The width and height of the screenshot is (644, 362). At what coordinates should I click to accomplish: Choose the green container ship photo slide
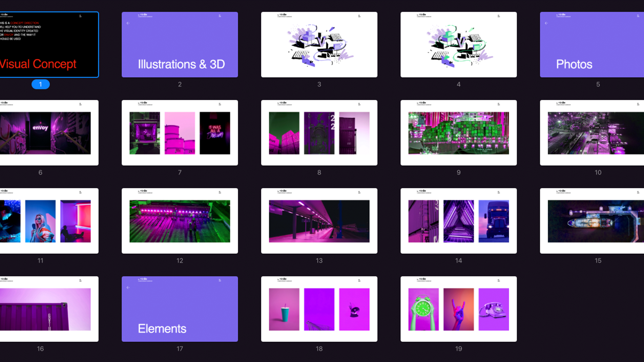459,133
